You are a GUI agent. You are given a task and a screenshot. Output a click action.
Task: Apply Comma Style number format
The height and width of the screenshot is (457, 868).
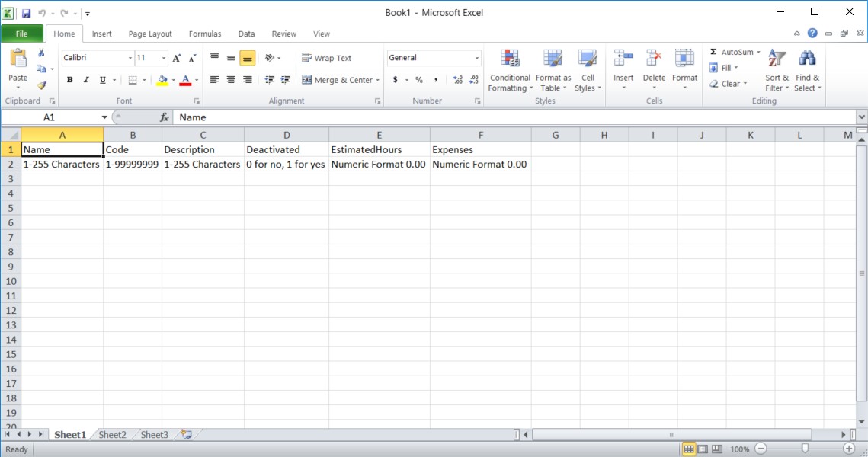[436, 80]
